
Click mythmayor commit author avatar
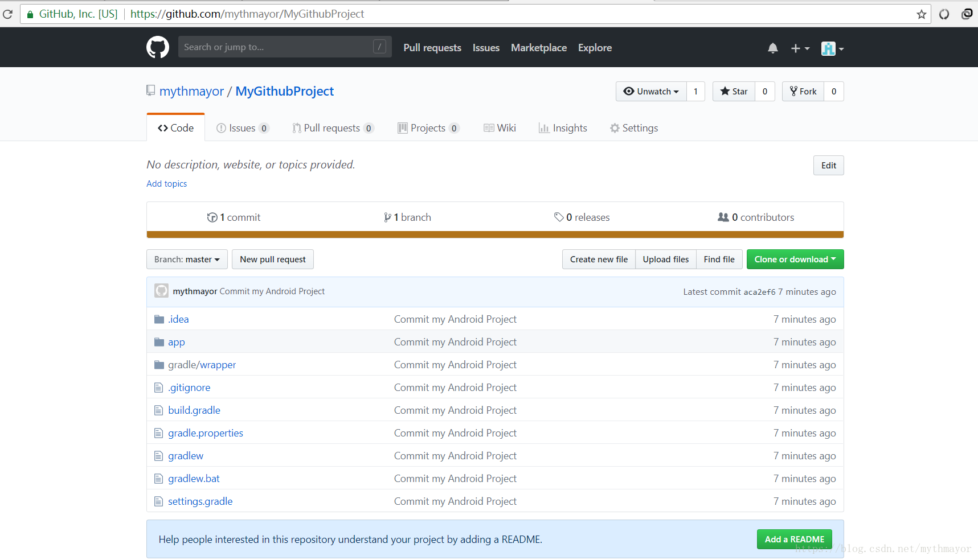point(161,291)
